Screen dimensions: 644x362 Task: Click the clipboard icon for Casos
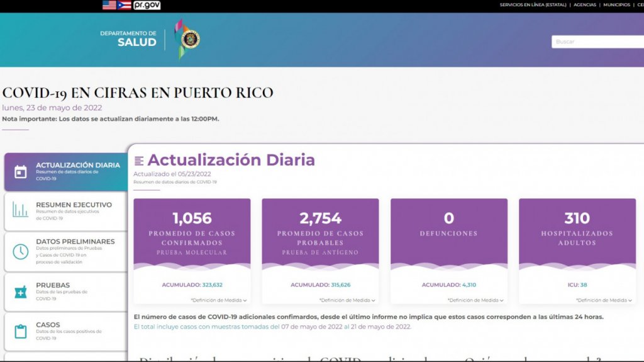point(21,331)
